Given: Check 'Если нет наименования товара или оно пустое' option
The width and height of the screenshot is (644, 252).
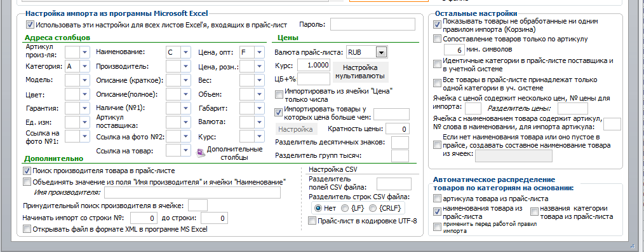Looking at the screenshot, I should tap(438, 145).
